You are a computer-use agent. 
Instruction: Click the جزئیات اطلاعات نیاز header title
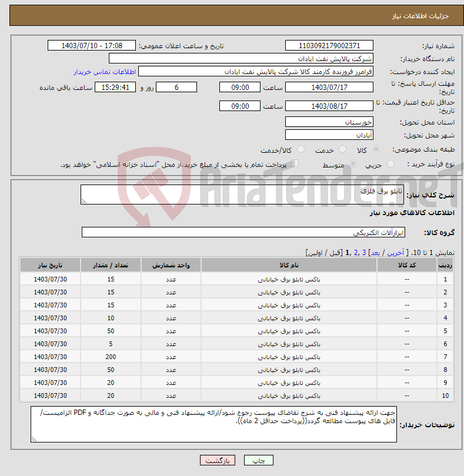420,16
